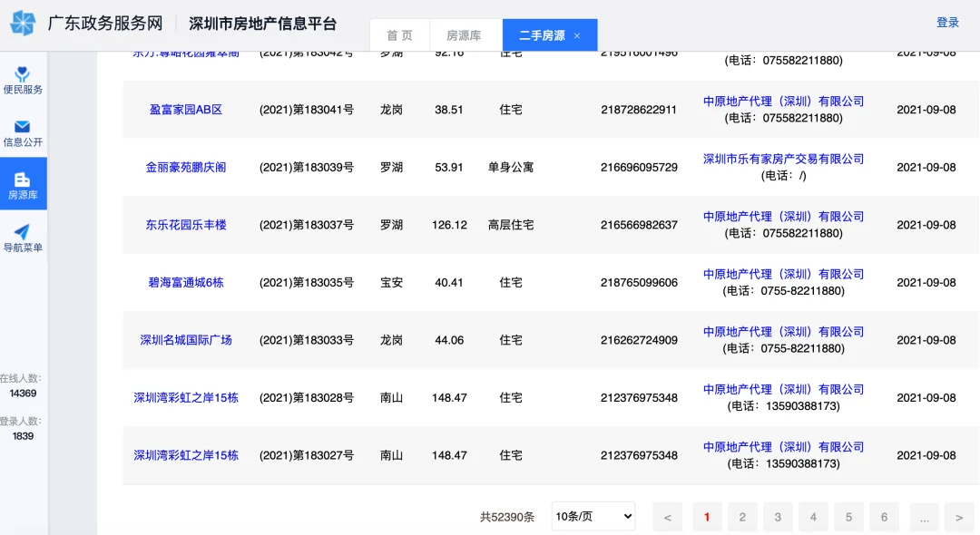Viewport: 980px width, 535px height.
Task: Click the 宝安 district cell
Action: coord(391,283)
